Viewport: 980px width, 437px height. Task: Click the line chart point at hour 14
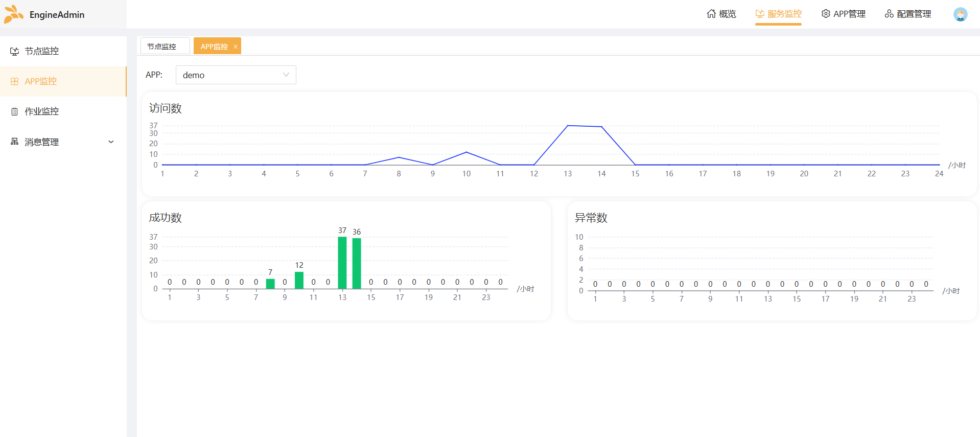601,127
